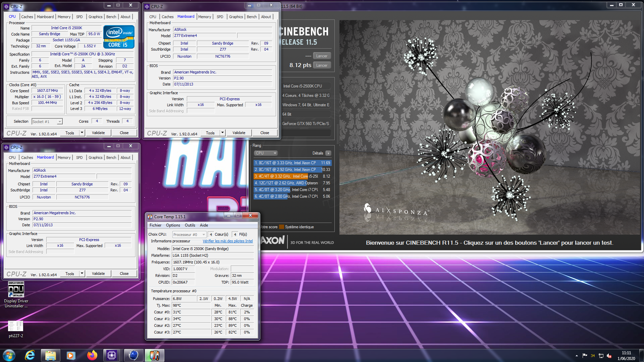
Task: Open Caches tab in top-left CPU-Z
Action: 27,17
